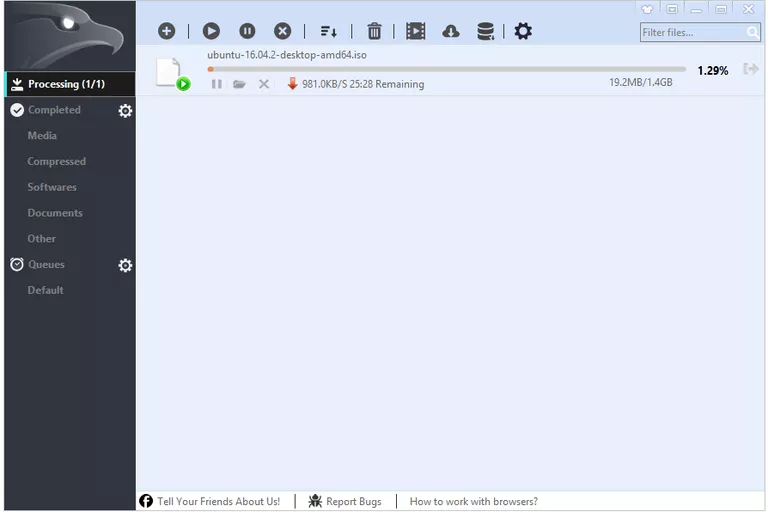The image size is (768, 512).
Task: Start downloads using the toolbar play button
Action: click(x=211, y=31)
